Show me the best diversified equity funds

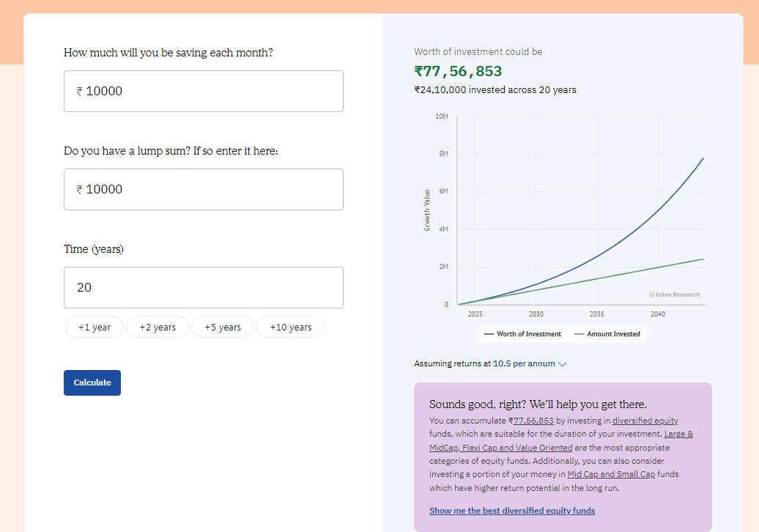point(512,511)
